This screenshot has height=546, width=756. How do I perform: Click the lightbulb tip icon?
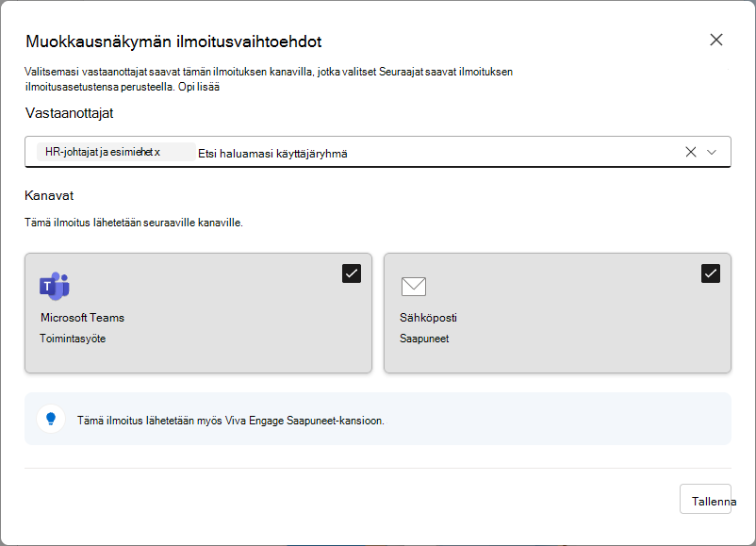tap(51, 419)
